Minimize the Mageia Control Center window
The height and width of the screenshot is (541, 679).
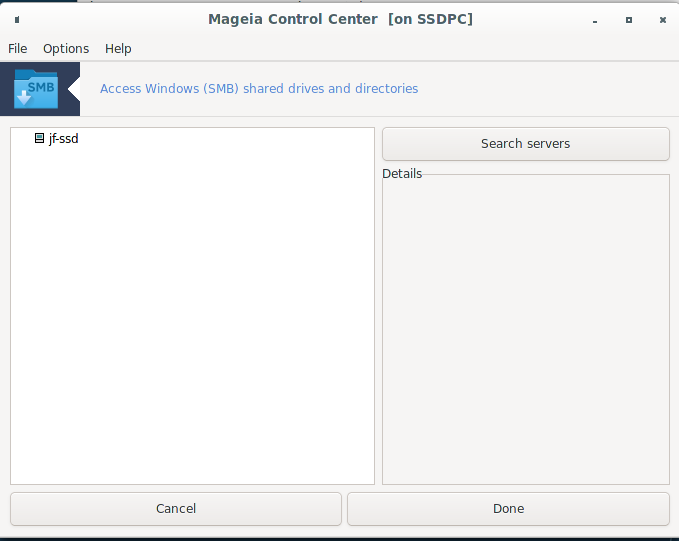click(595, 20)
